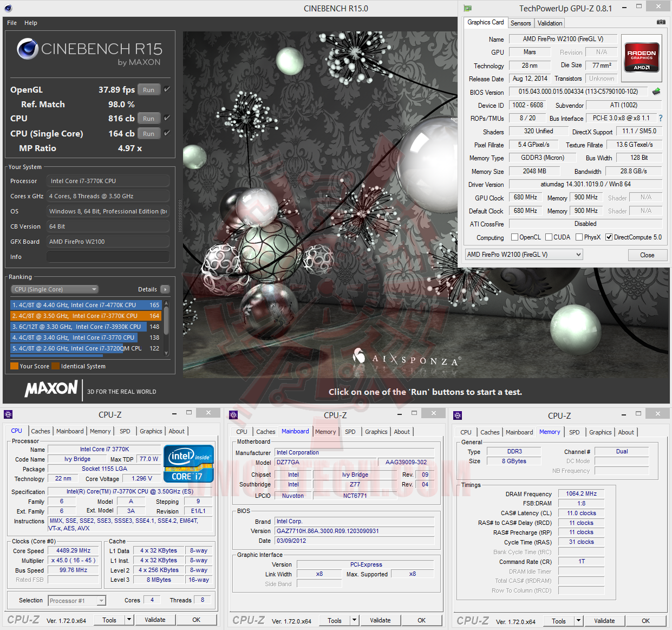Click the question mark beside Bus Interface

(661, 118)
